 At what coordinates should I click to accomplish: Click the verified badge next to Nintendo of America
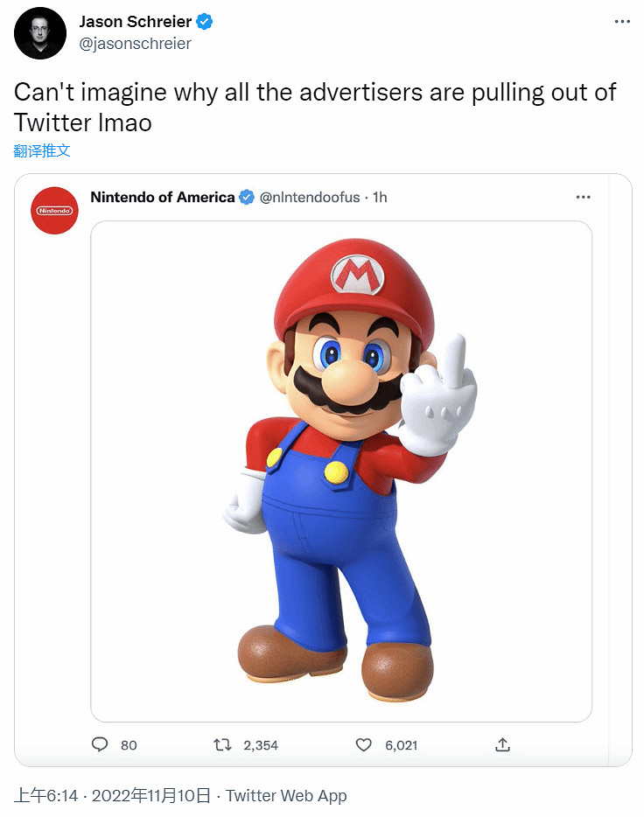[x=248, y=197]
